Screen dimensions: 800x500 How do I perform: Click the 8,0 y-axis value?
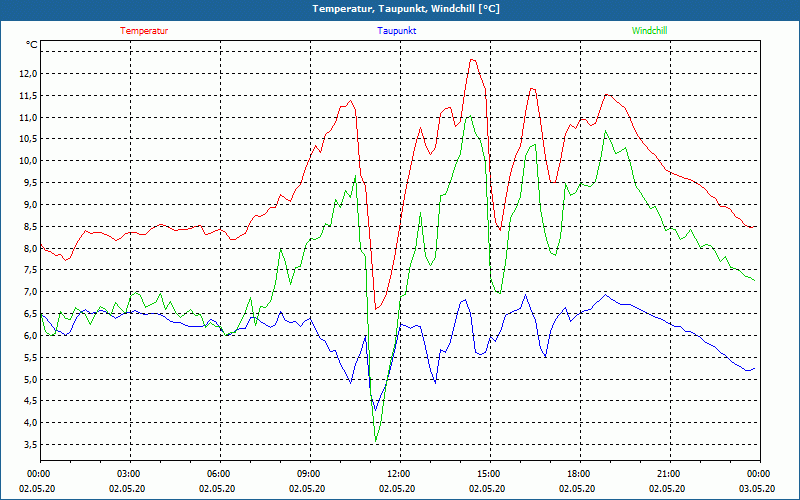tap(30, 248)
